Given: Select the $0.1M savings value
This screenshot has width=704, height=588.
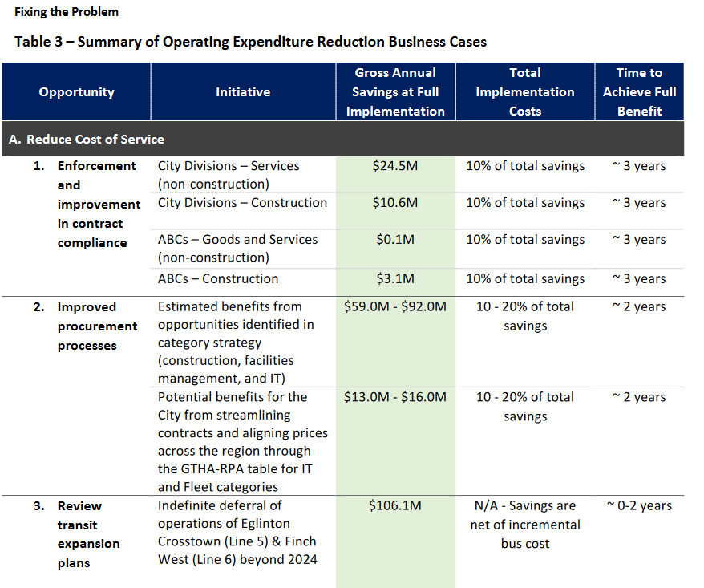Looking at the screenshot, I should pyautogui.click(x=395, y=240).
